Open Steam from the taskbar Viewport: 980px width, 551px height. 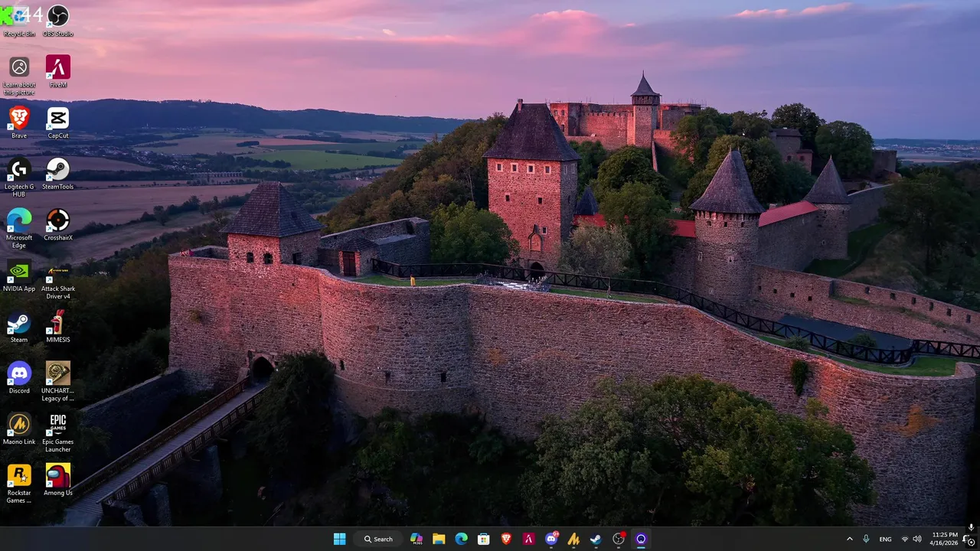click(x=596, y=539)
